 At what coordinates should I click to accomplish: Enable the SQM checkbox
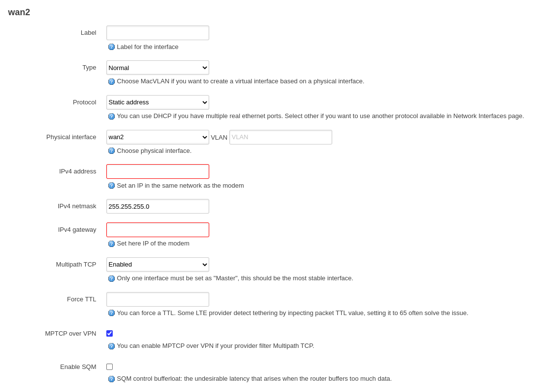[109, 367]
